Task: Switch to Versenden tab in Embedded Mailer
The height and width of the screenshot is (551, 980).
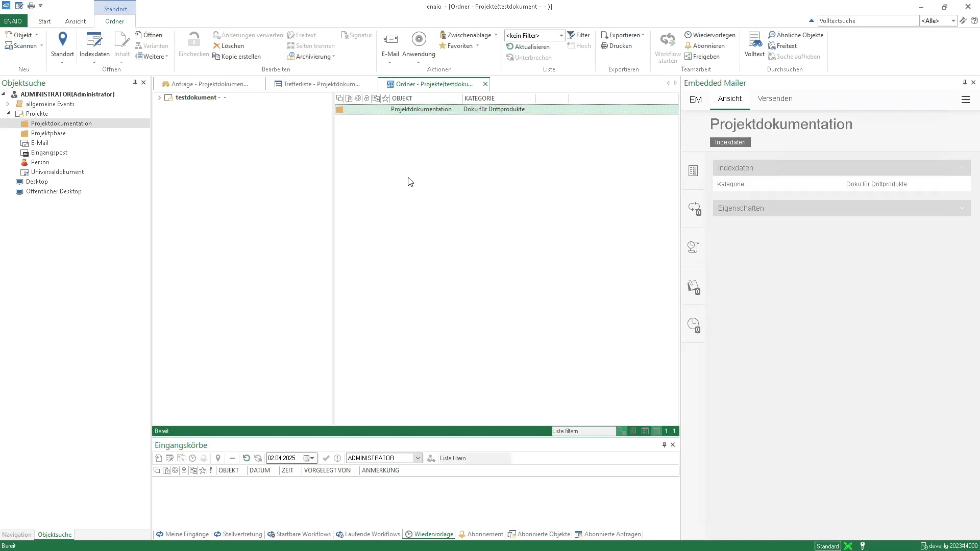Action: (775, 99)
